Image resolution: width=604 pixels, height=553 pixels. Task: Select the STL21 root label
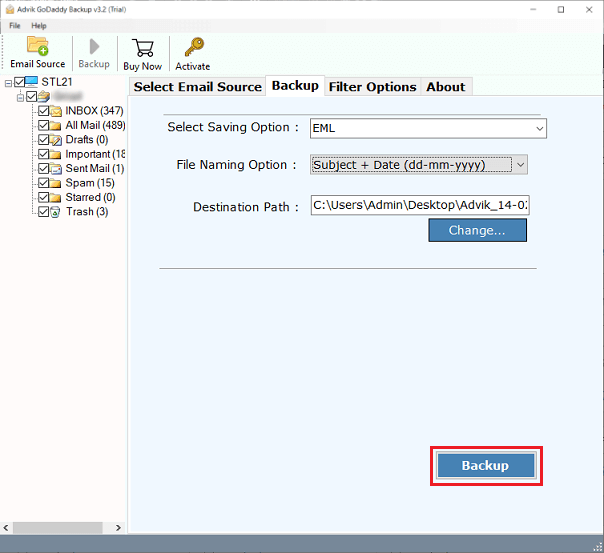(57, 82)
